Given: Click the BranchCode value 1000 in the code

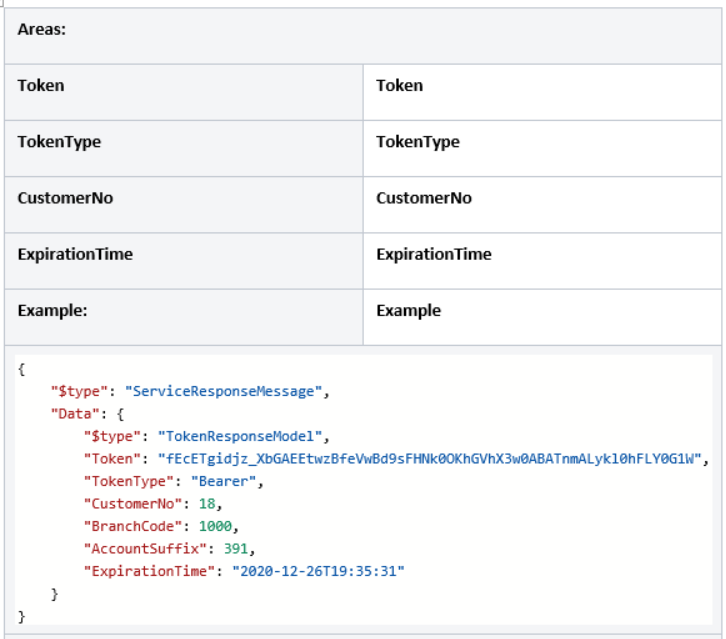Looking at the screenshot, I should (214, 525).
